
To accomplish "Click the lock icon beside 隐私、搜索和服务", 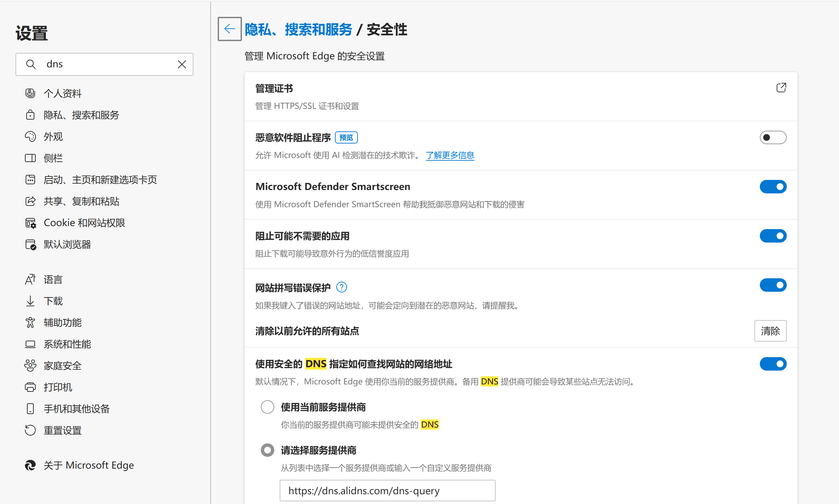I will (30, 115).
